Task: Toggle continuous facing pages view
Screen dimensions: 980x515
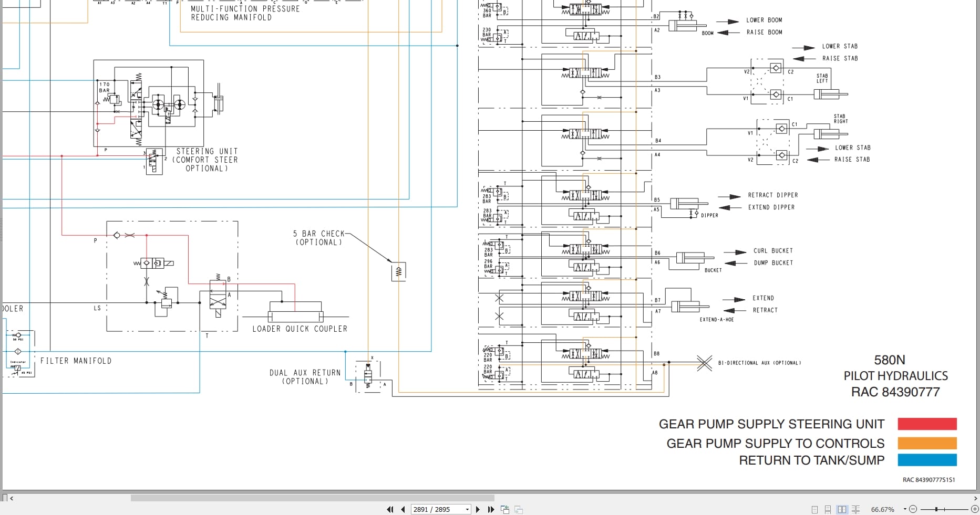Action: [856, 509]
